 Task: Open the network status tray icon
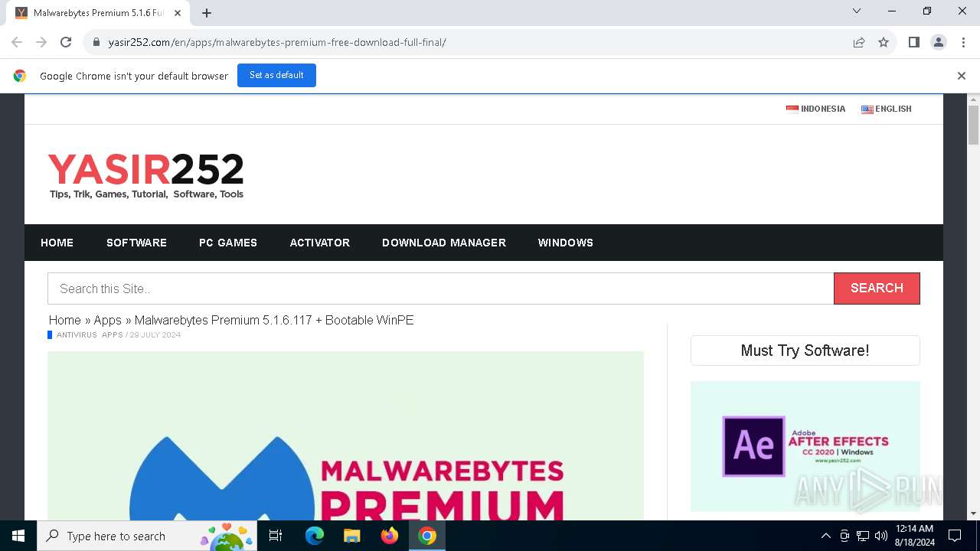click(863, 536)
